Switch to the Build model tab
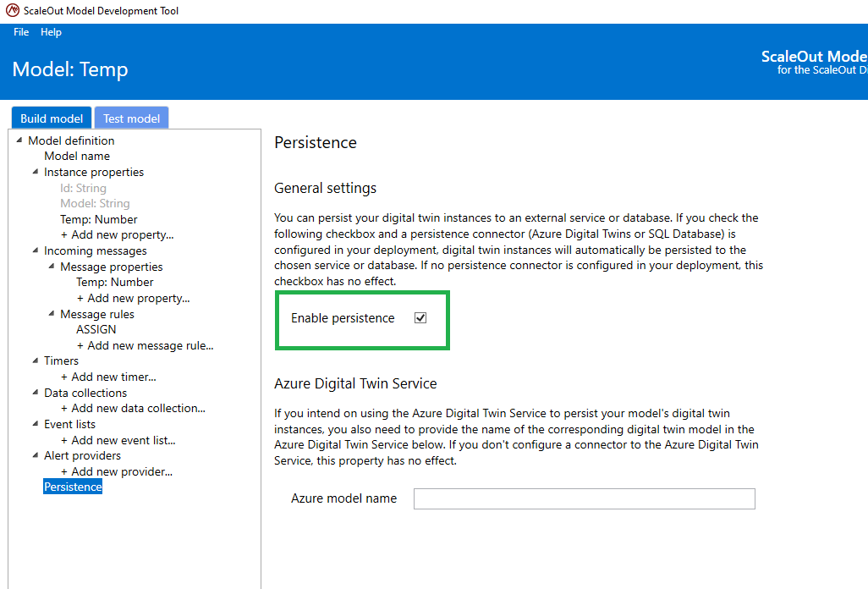Image resolution: width=868 pixels, height=589 pixels. pyautogui.click(x=52, y=118)
